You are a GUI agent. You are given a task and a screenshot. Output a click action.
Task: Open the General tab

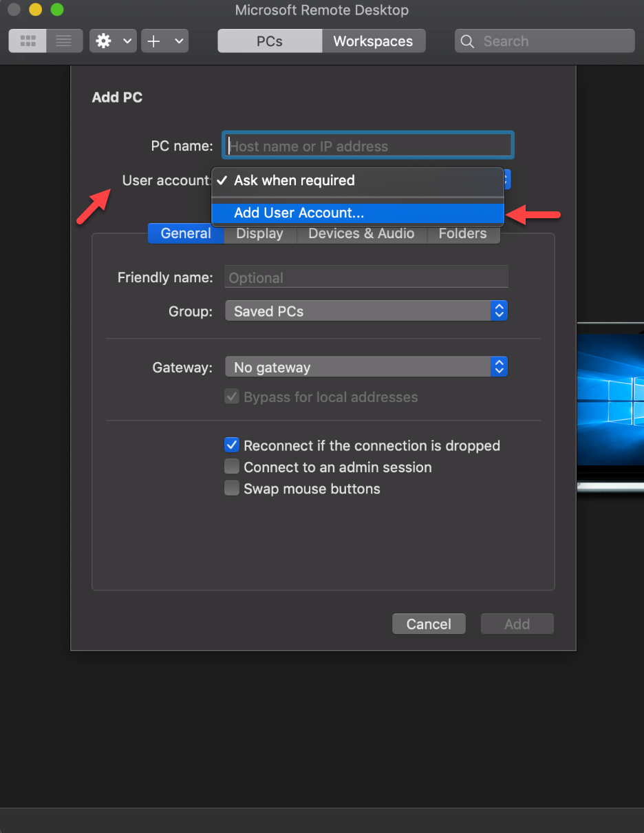pyautogui.click(x=186, y=233)
